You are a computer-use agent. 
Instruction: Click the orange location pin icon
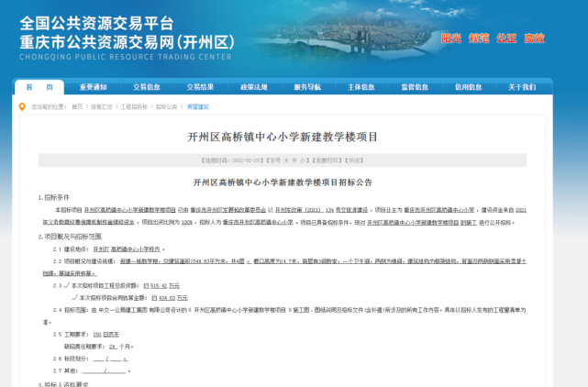coord(22,107)
